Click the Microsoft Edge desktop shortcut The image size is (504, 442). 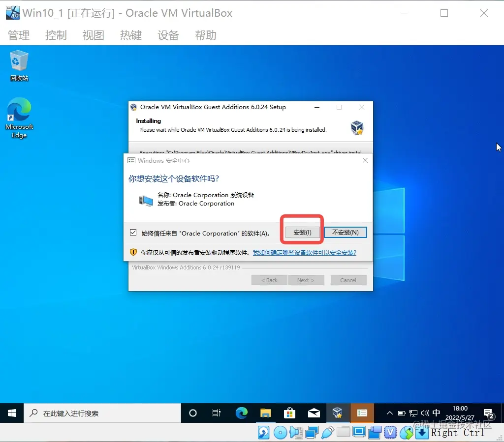point(19,118)
